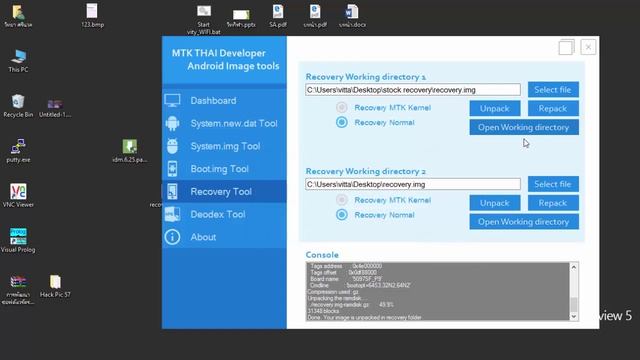
Task: Maximize the Android Image tools window
Action: [x=566, y=47]
